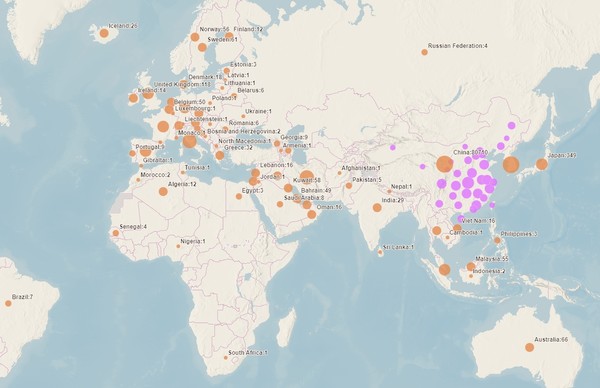Click the Romania:6 label
The image size is (600, 388).
pos(244,123)
